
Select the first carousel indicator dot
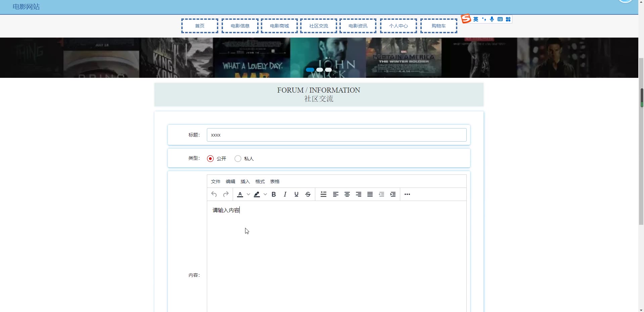[310, 70]
